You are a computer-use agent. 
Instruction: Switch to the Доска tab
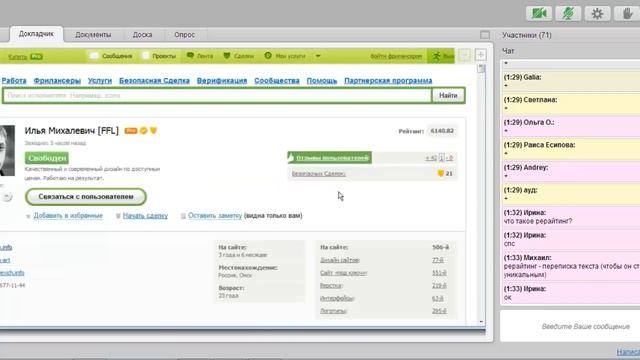142,35
